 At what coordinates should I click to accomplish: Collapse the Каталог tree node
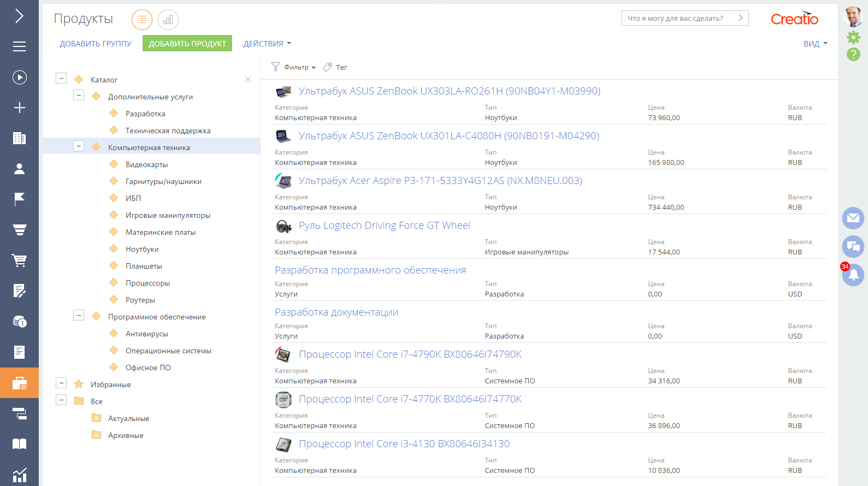[61, 78]
